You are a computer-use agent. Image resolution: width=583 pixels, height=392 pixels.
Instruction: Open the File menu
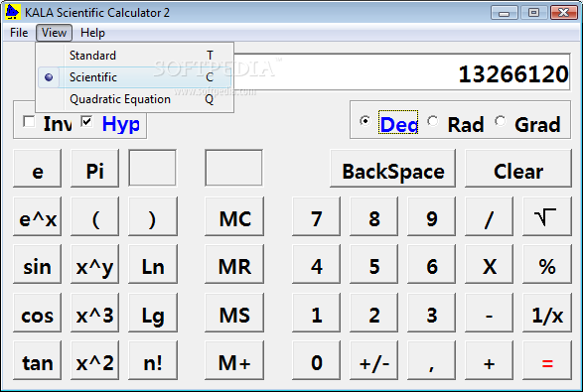19,33
